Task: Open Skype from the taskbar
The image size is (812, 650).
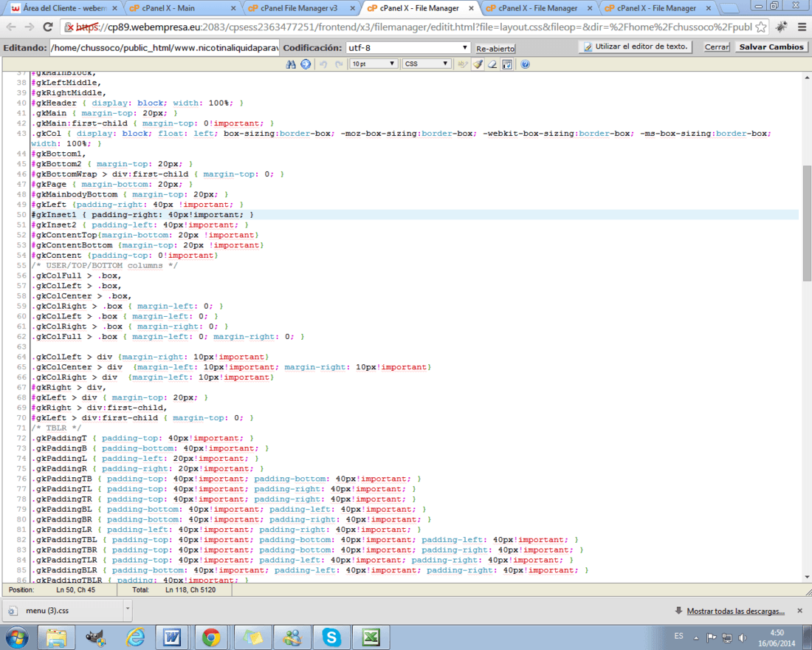Action: [x=331, y=637]
